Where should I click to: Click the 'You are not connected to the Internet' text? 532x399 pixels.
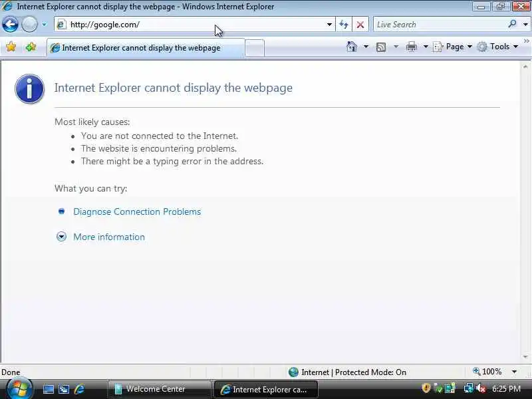[x=160, y=136]
